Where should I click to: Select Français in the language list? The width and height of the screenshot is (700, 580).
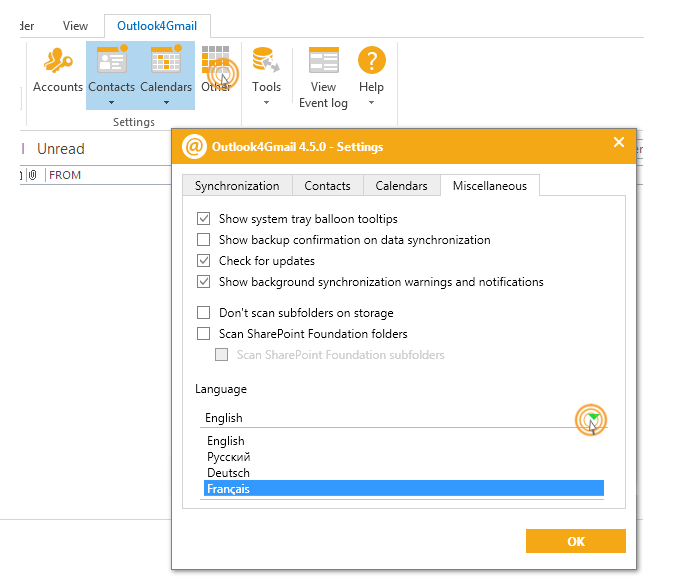404,488
